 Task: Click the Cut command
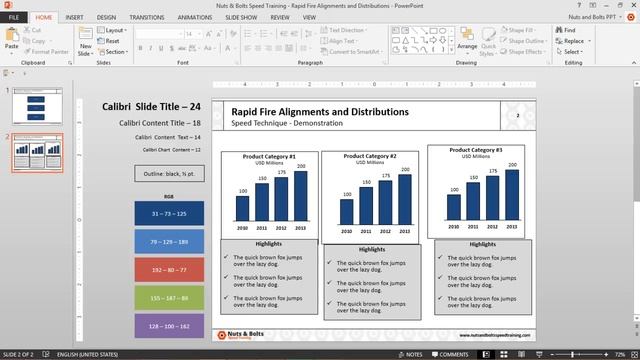pyautogui.click(x=32, y=30)
